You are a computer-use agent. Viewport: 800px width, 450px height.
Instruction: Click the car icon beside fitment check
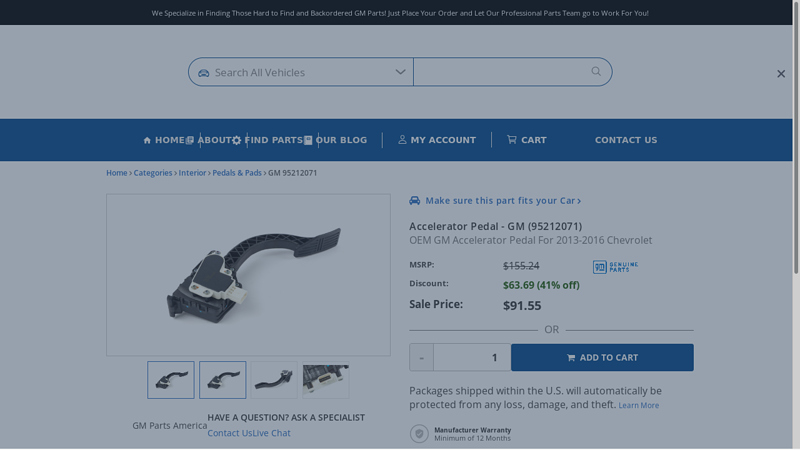[x=415, y=201]
